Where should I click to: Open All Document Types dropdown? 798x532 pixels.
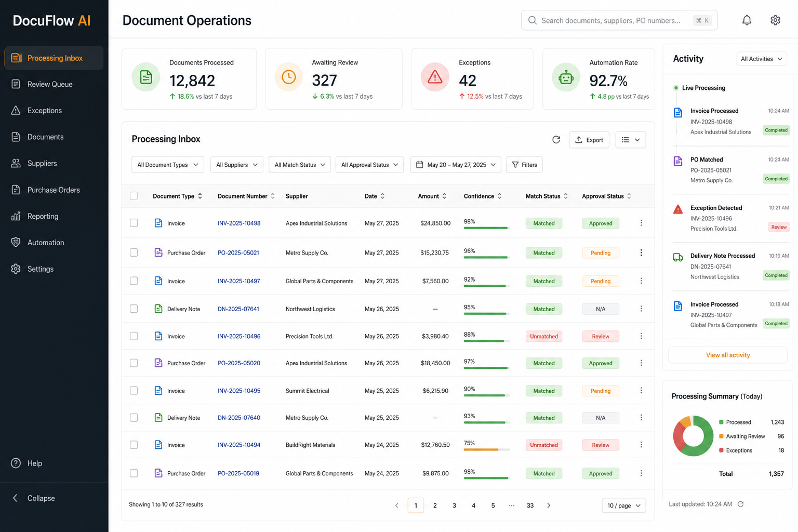pyautogui.click(x=168, y=165)
